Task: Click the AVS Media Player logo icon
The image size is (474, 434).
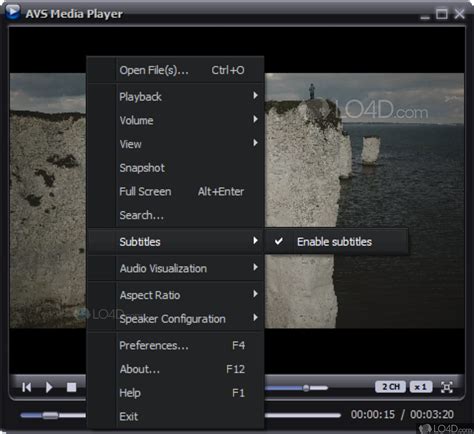Action: [13, 12]
